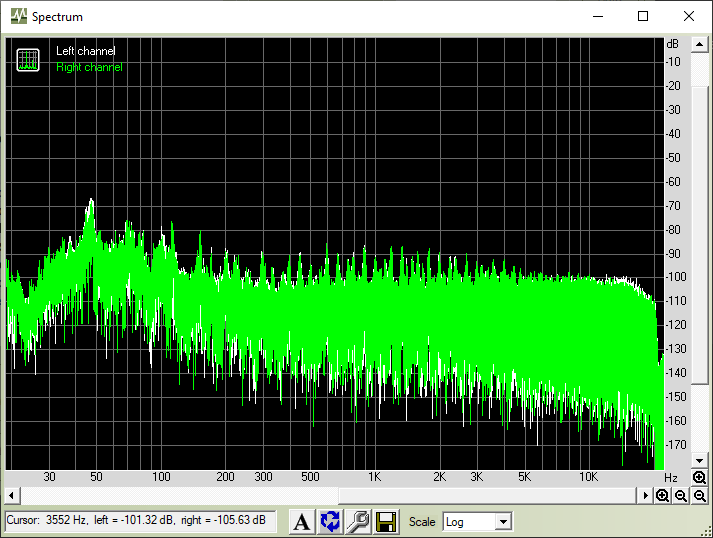Click the middle magnifier in the horizontal zoom row
This screenshot has height=538, width=713.
pyautogui.click(x=681, y=496)
